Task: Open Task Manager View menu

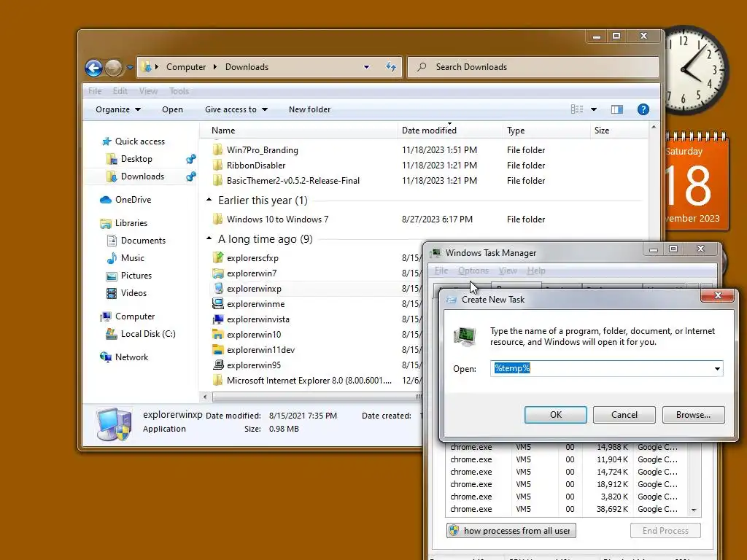Action: [508, 271]
